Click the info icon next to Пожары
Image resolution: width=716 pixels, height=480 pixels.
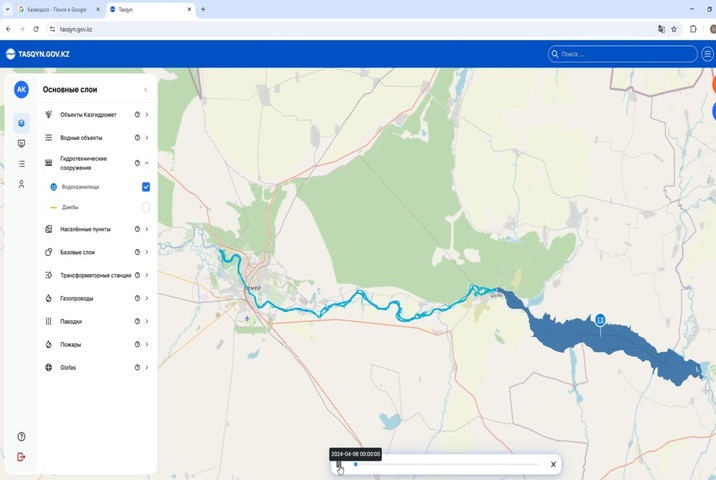[137, 345]
